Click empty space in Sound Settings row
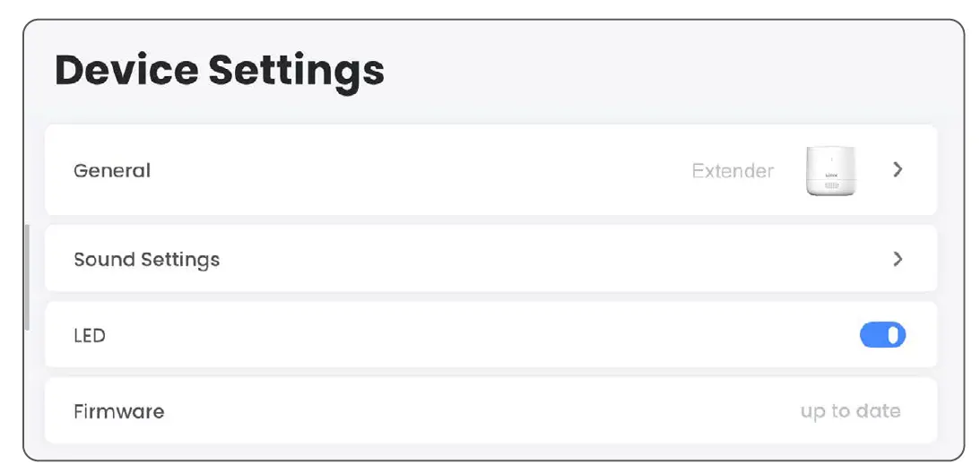This screenshot has height=473, width=980. coord(538,260)
